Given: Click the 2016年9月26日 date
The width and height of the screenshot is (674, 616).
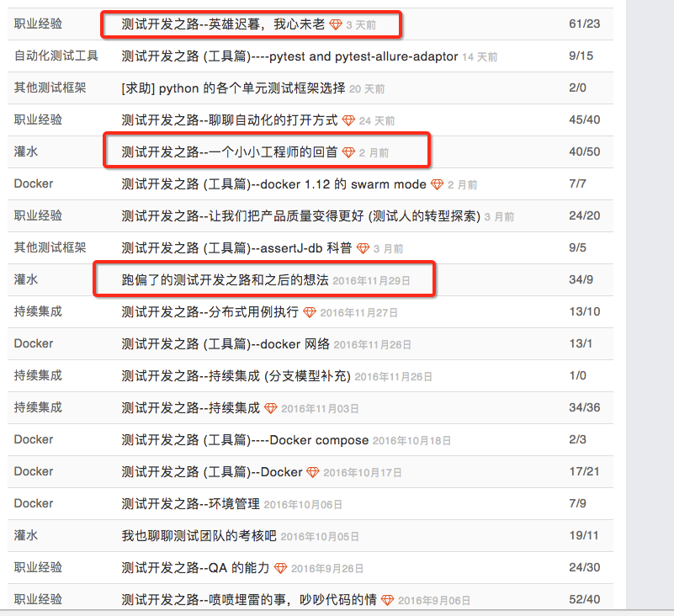Looking at the screenshot, I should coord(327,569).
